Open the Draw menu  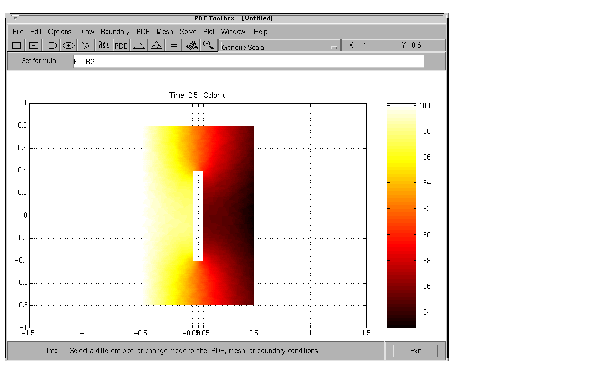tap(87, 32)
